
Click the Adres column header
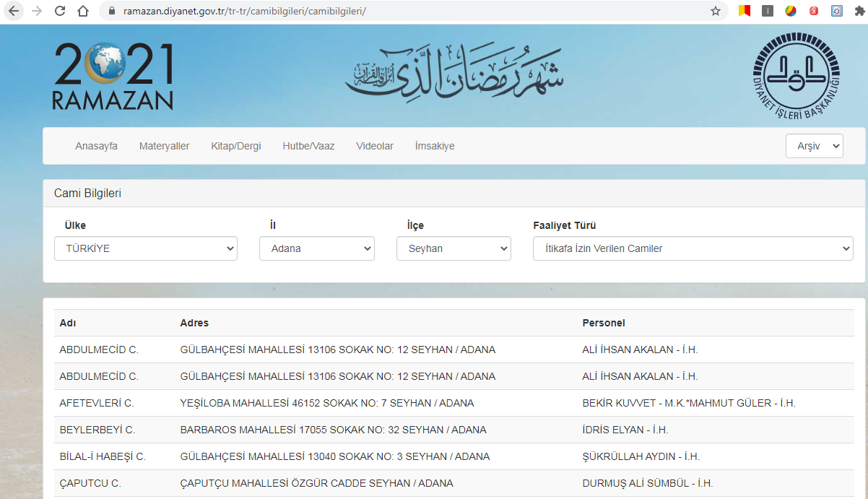[x=194, y=323]
